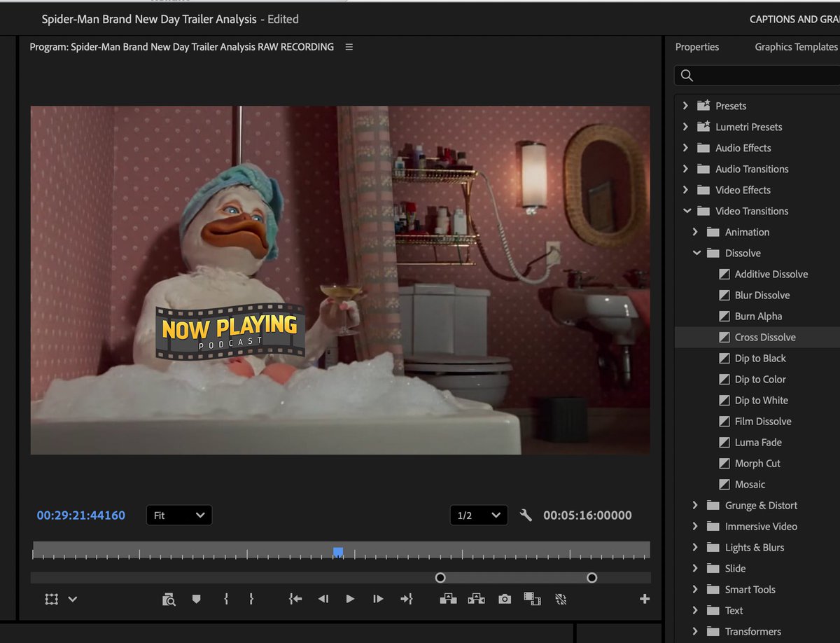
Task: Expand the Video Effects folder
Action: 687,190
